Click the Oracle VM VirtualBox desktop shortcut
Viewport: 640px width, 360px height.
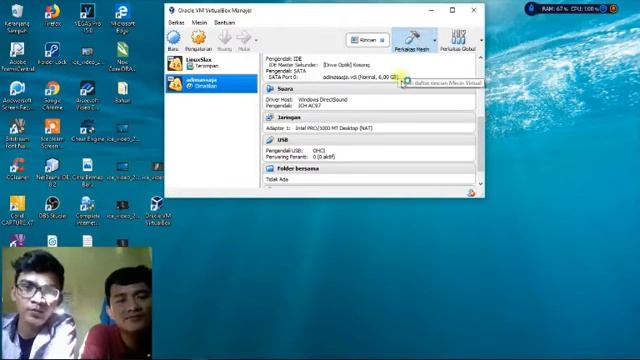tap(158, 211)
